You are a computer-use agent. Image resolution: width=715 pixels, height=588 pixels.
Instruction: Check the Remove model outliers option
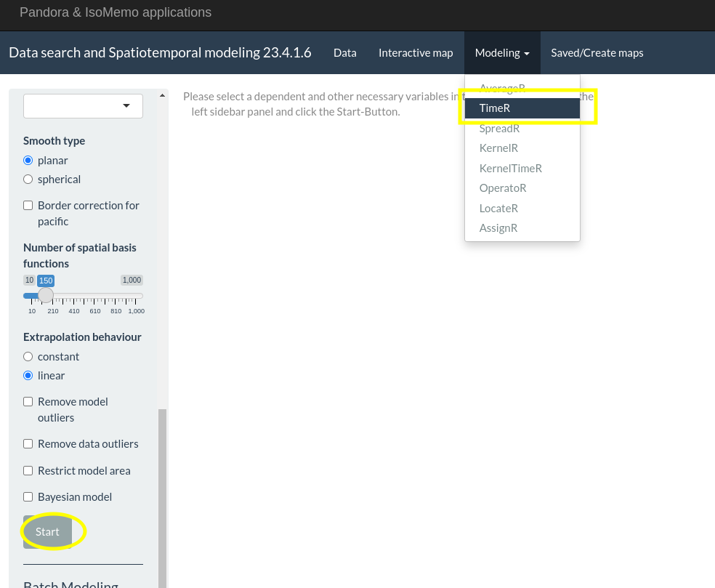[x=28, y=401]
